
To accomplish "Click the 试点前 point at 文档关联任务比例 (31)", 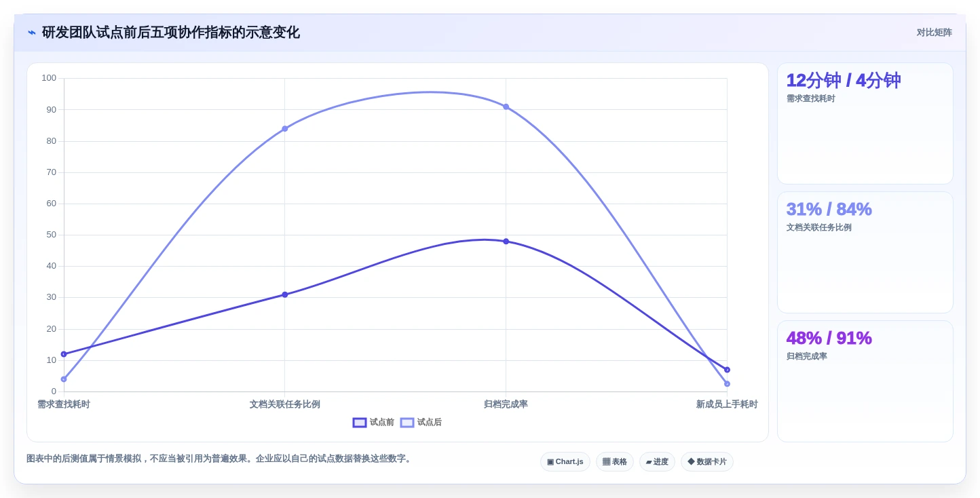I will (285, 294).
